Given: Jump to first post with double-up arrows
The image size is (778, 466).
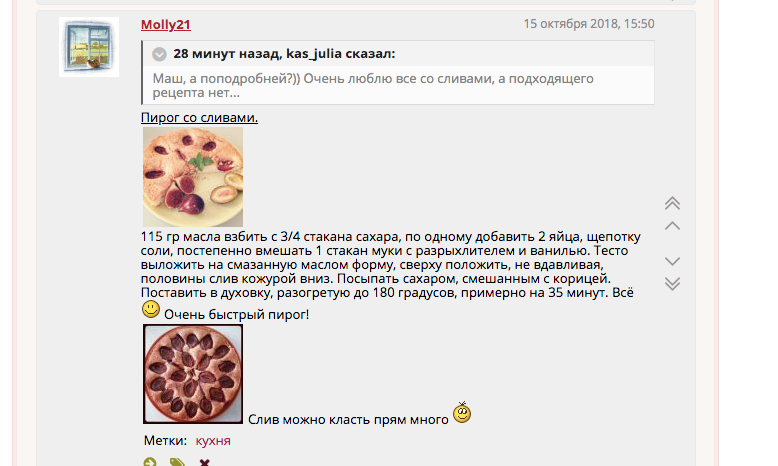Looking at the screenshot, I should [672, 203].
